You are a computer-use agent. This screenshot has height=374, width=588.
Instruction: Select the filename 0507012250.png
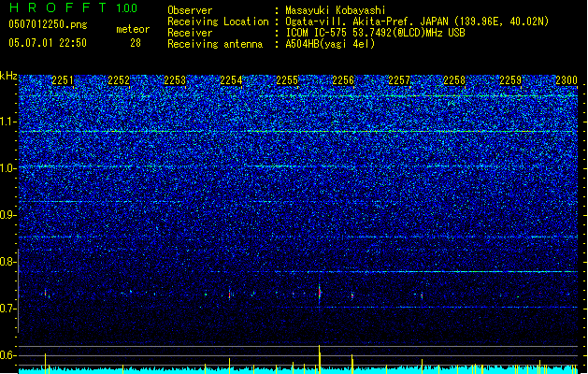(x=48, y=24)
